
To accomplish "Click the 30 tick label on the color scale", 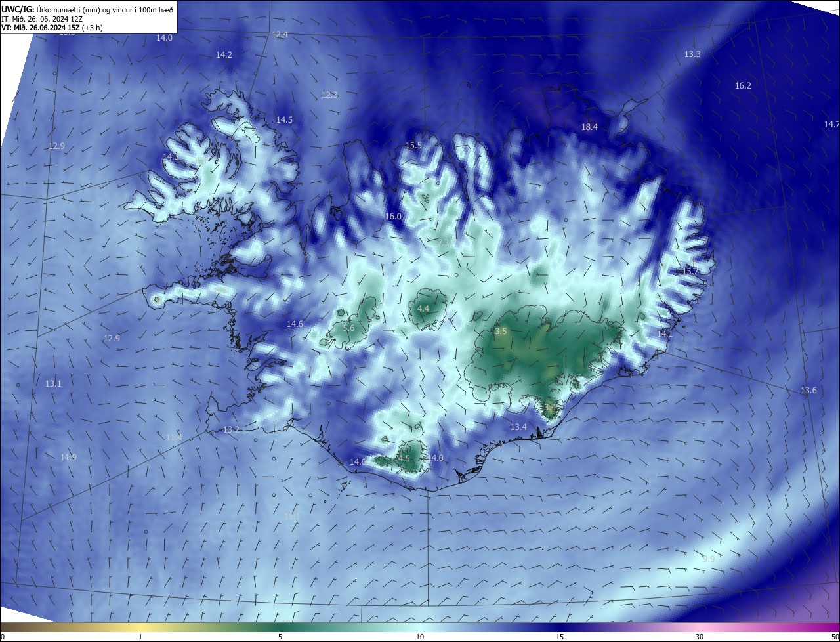I will coord(700,637).
